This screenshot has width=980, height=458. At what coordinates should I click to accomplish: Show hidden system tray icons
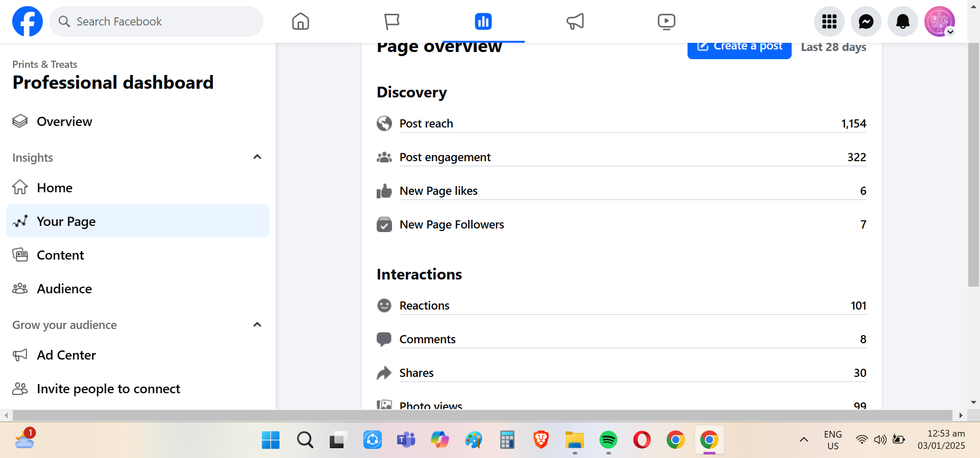804,440
